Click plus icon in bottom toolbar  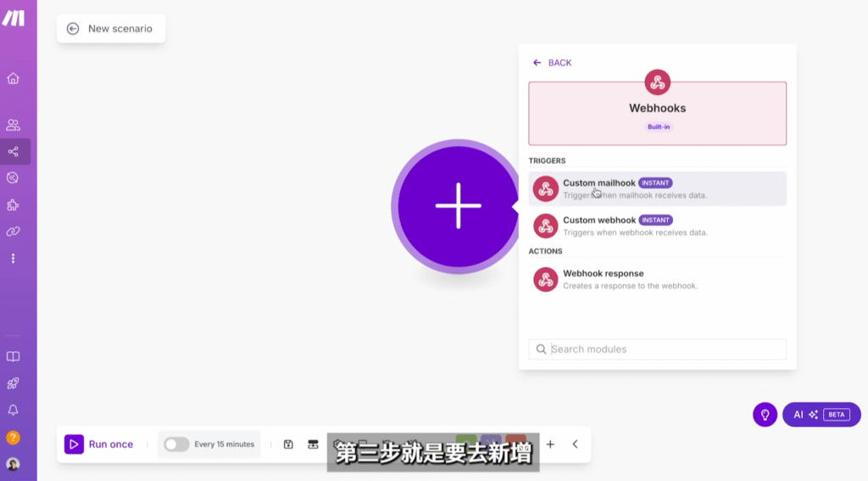(550, 444)
